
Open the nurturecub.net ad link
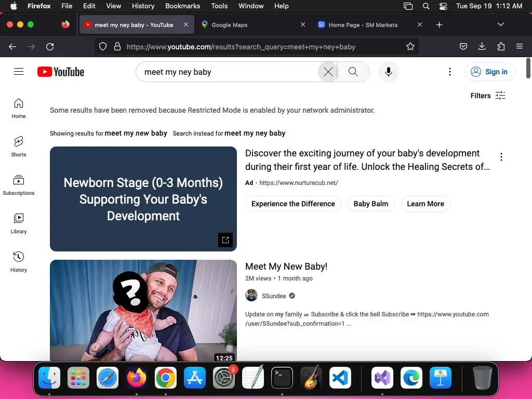tap(299, 182)
